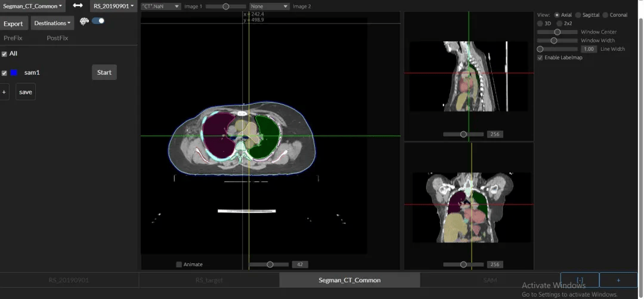The width and height of the screenshot is (644, 299).
Task: Click the + button at bottom right
Action: click(x=618, y=280)
